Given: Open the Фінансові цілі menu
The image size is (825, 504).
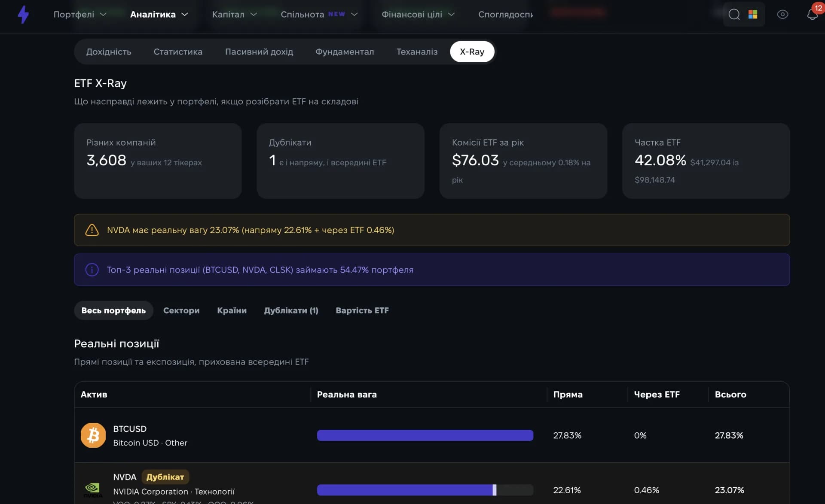Looking at the screenshot, I should pos(412,15).
